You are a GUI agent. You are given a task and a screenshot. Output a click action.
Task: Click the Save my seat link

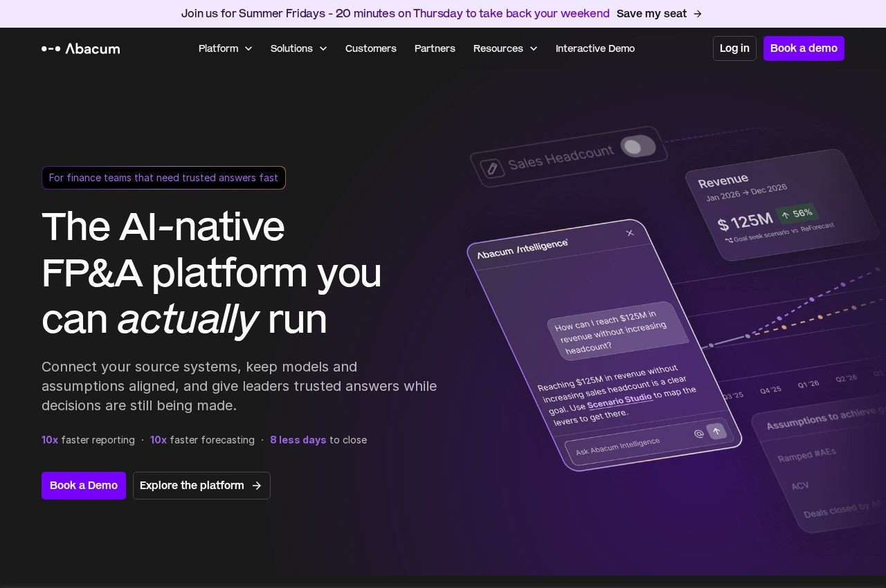[x=659, y=14]
